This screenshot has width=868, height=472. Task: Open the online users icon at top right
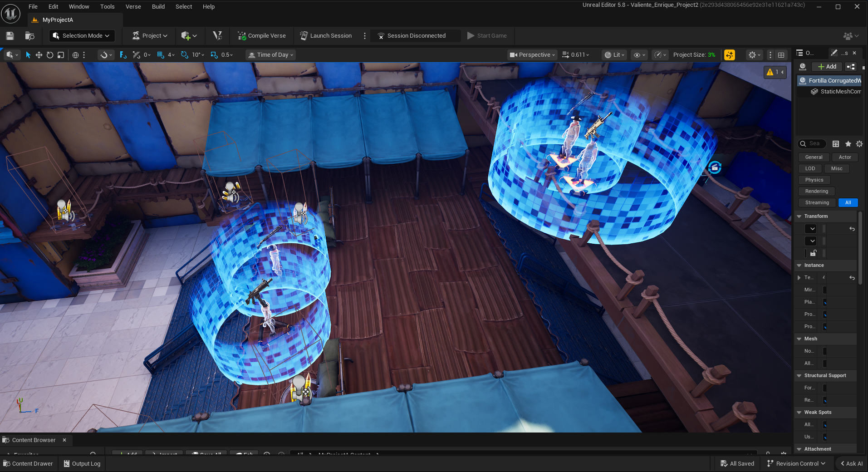click(851, 36)
